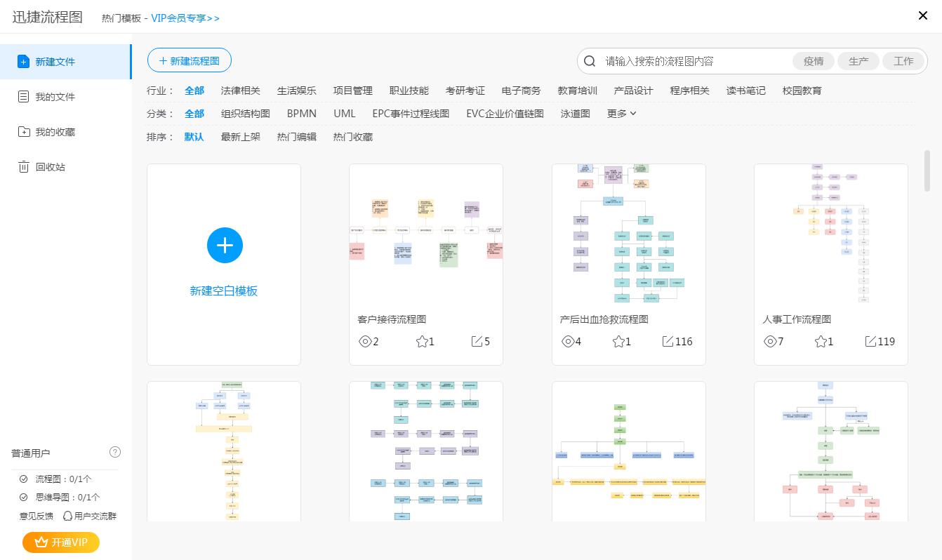This screenshot has height=560, width=942.
Task: Select the 工作 search tag
Action: click(903, 61)
